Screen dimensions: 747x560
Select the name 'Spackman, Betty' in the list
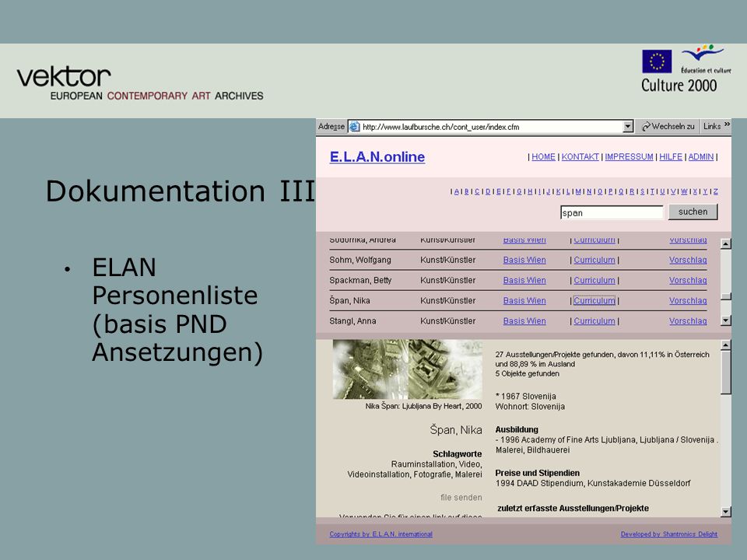click(360, 281)
